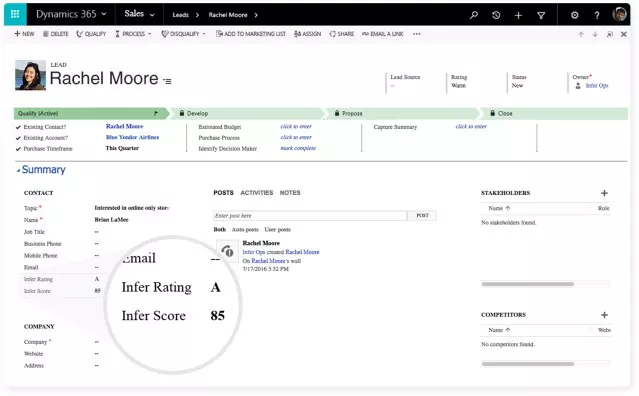Click the Enter post here field
Viewport: 639px width, 396px height.
[x=310, y=216]
